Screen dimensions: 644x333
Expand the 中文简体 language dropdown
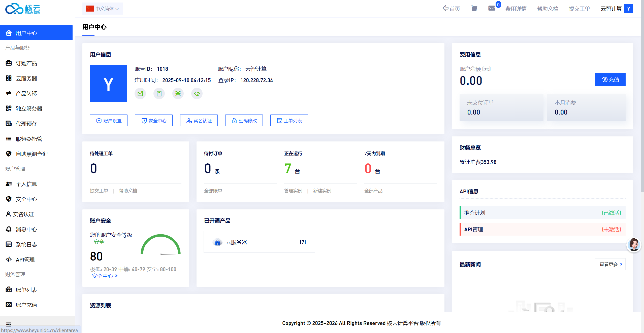click(103, 9)
